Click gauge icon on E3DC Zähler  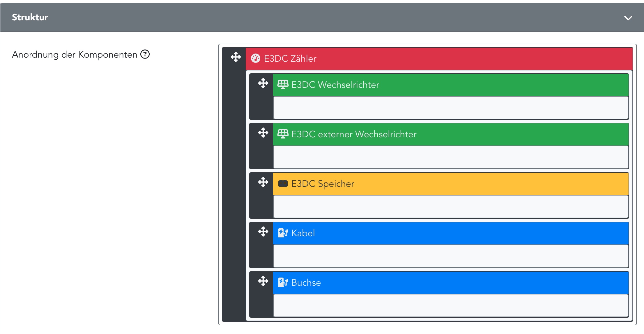(x=255, y=58)
